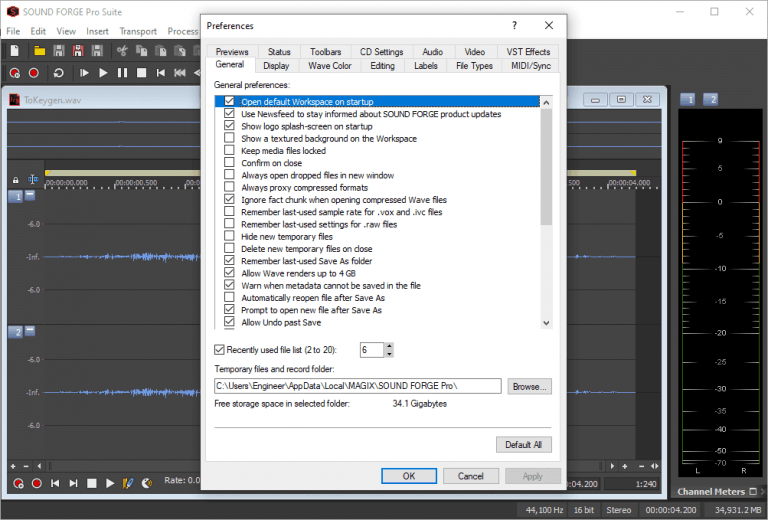Viewport: 768px width, 520px height.
Task: Click the Default All button
Action: 524,445
